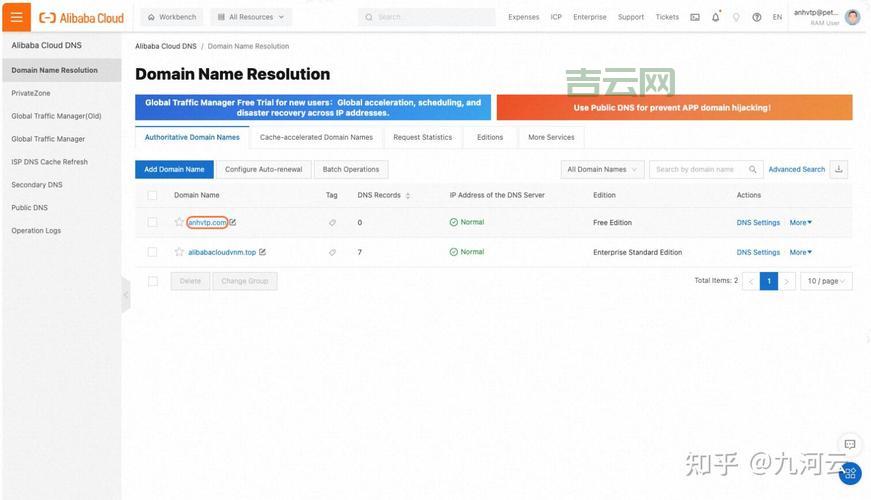Image resolution: width=871 pixels, height=500 pixels.
Task: Switch to Cache-accelerated Domain Names tab
Action: pos(316,137)
